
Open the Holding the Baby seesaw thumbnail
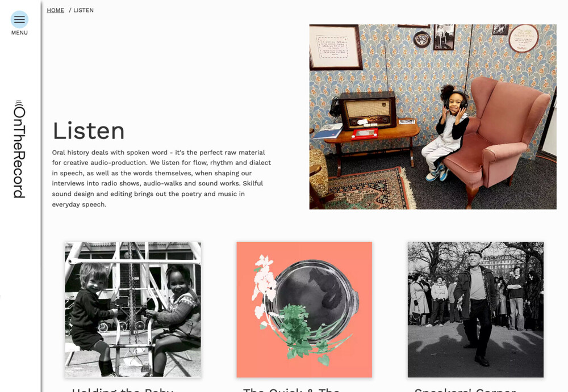(133, 310)
